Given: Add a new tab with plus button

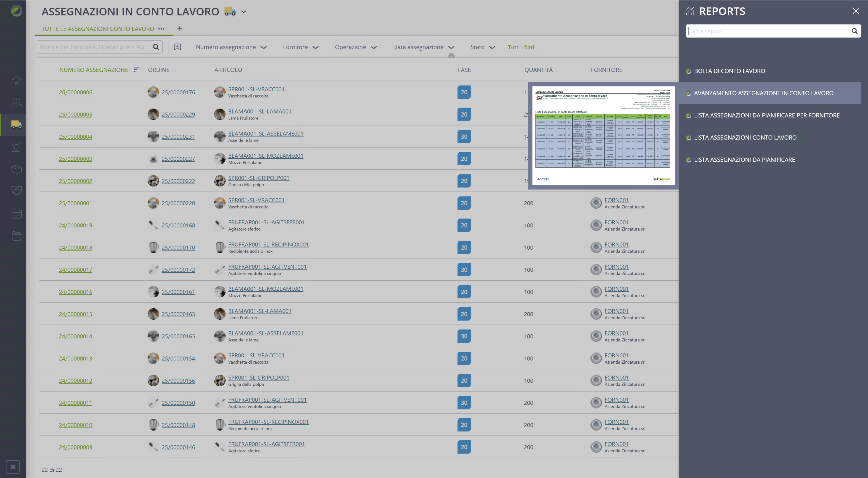Looking at the screenshot, I should coord(180,28).
